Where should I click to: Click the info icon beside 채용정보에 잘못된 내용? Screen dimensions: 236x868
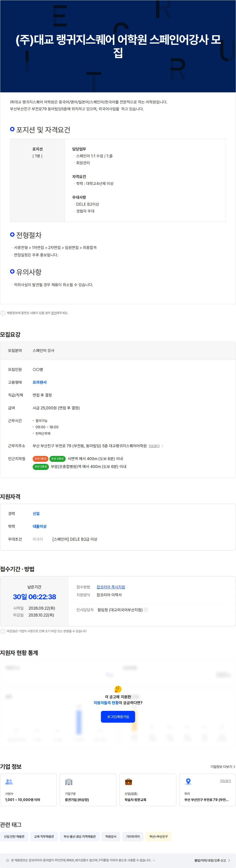click(3, 313)
